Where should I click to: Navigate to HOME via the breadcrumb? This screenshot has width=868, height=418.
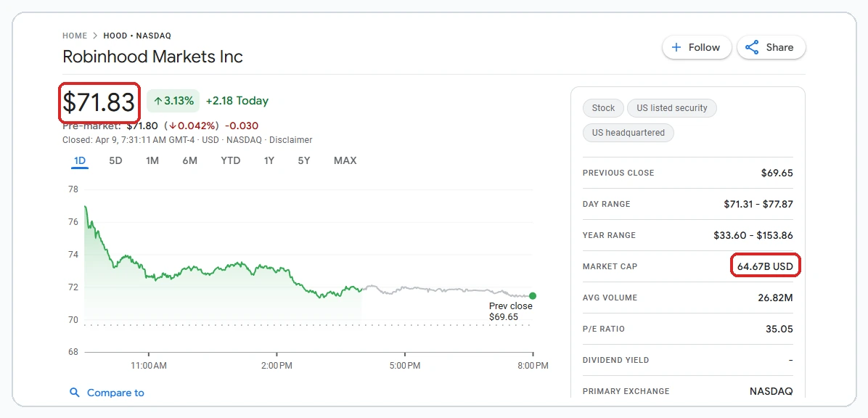pyautogui.click(x=75, y=35)
